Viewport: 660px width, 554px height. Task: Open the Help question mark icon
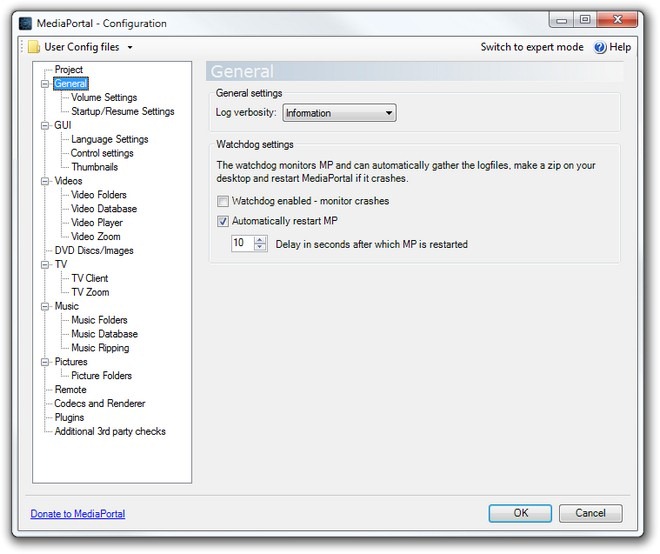point(600,47)
